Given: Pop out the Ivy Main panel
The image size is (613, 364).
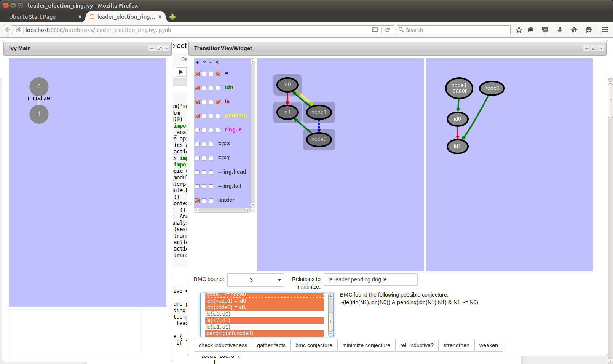Looking at the screenshot, I should coord(159,48).
